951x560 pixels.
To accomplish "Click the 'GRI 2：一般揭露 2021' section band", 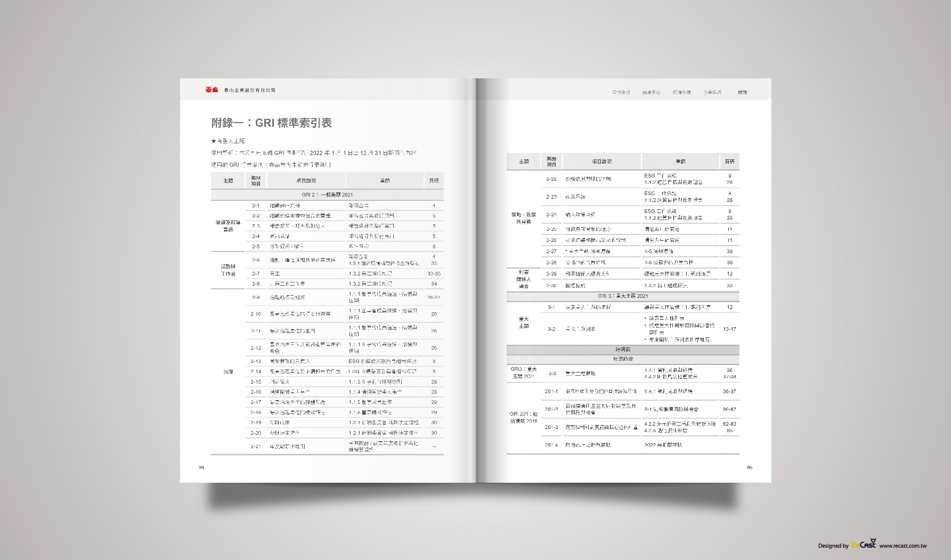I will [327, 195].
